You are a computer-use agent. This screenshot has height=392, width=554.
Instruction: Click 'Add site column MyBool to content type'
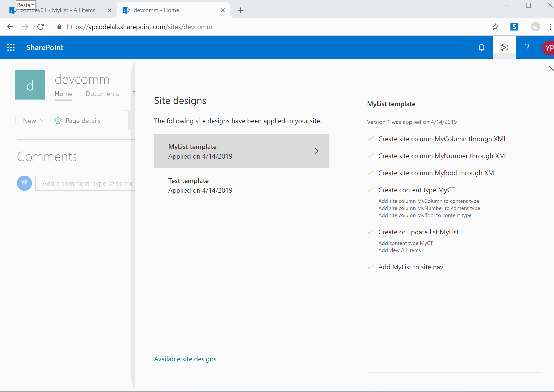tap(425, 215)
